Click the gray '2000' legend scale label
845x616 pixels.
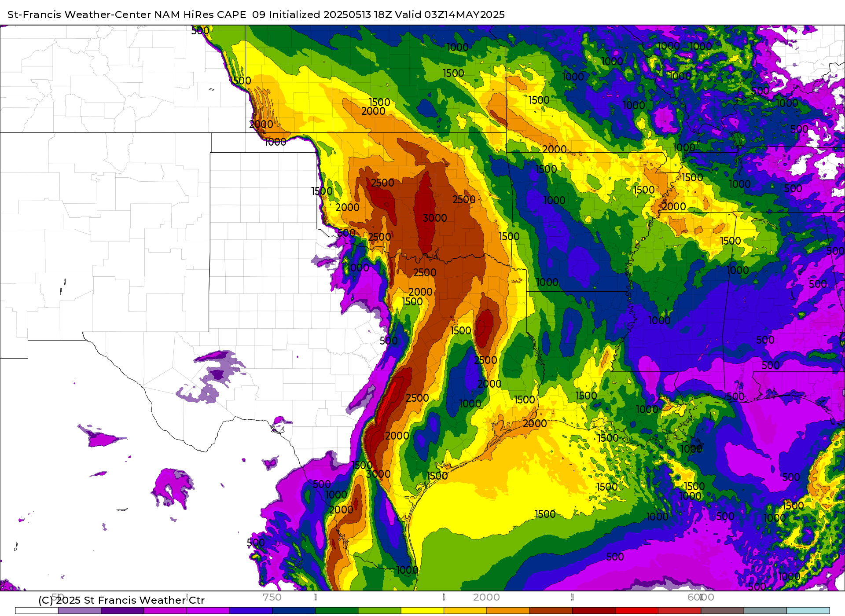(x=486, y=597)
